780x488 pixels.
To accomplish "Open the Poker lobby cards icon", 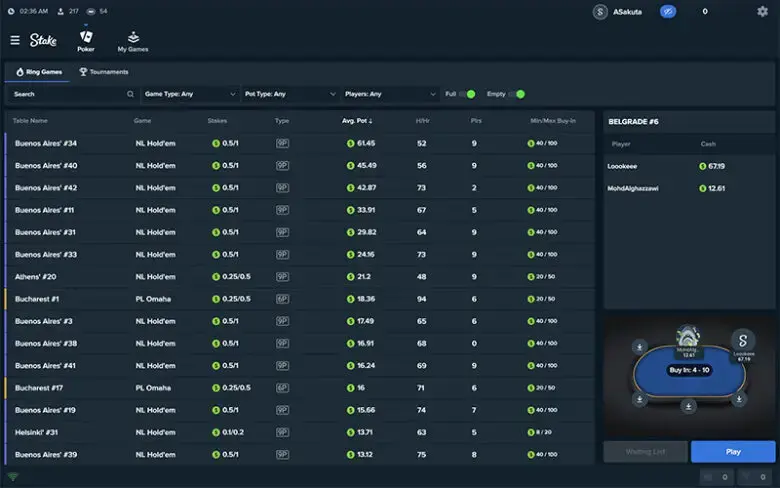I will click(86, 37).
